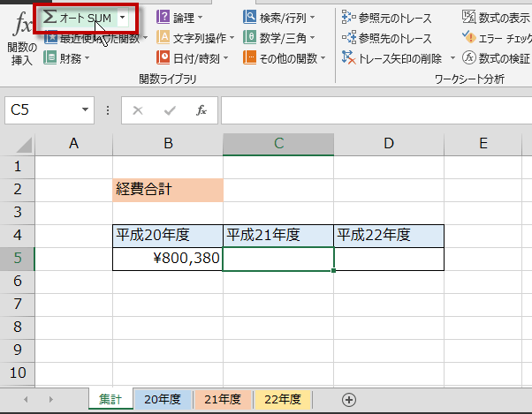
Task: Click the formula bar cancel X icon
Action: coord(138,110)
